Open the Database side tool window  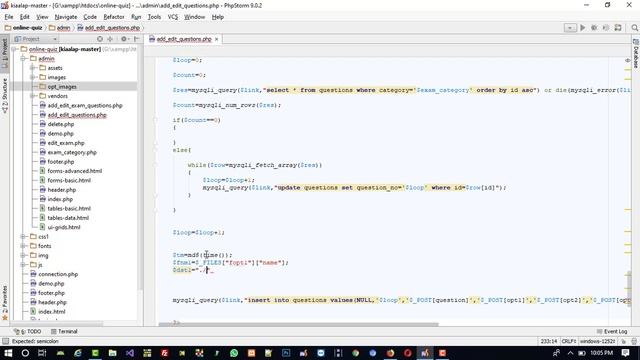tap(636, 54)
